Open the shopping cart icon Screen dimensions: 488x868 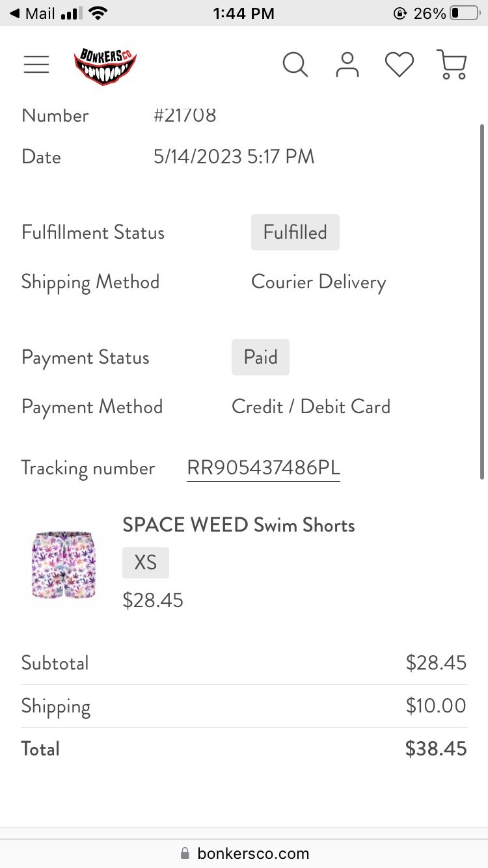[452, 64]
